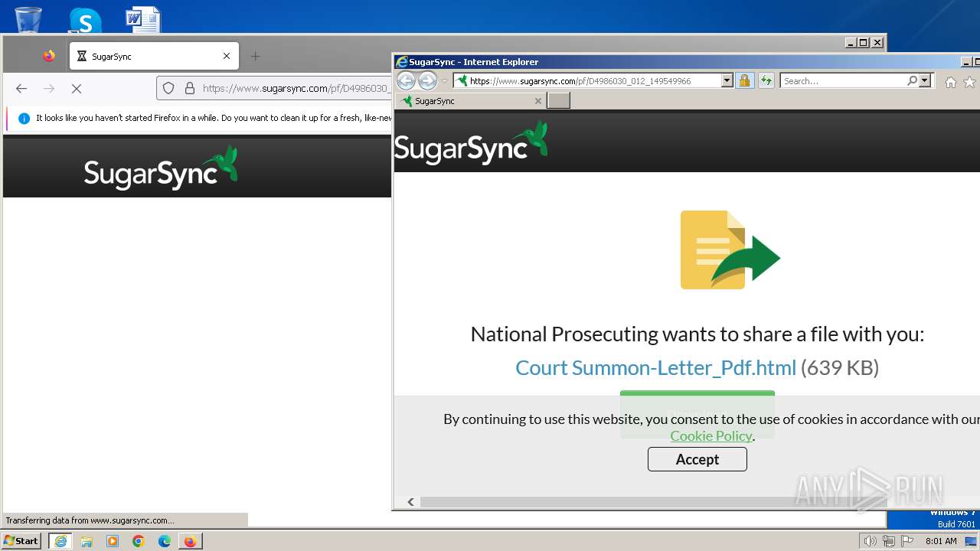Expand the IE address bar autocomplete dropdown
The width and height of the screenshot is (980, 551).
pos(727,80)
